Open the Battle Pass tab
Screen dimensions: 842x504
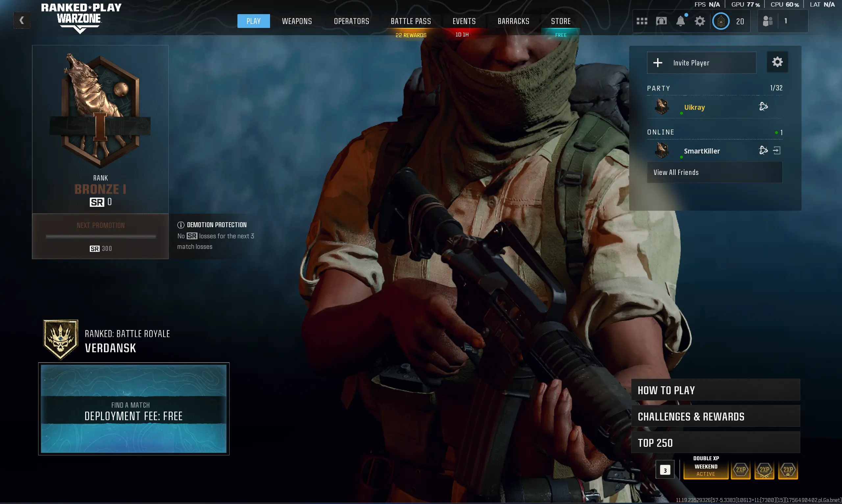tap(411, 21)
